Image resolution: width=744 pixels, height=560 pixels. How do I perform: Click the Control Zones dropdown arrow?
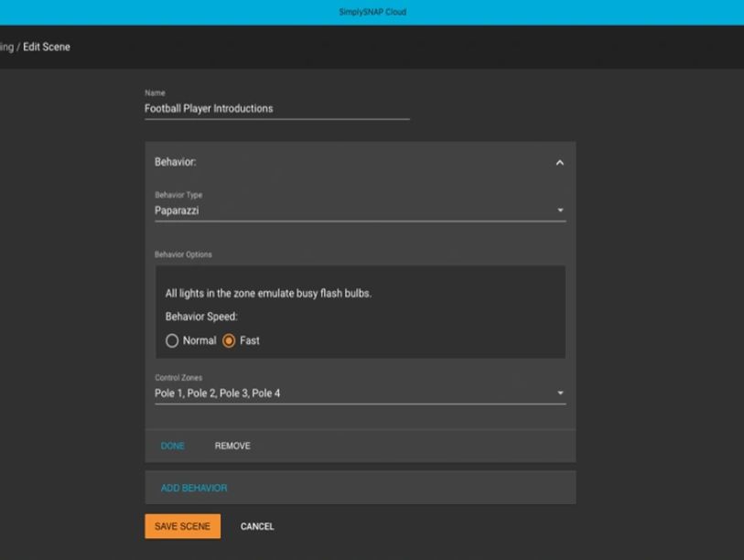pos(560,393)
